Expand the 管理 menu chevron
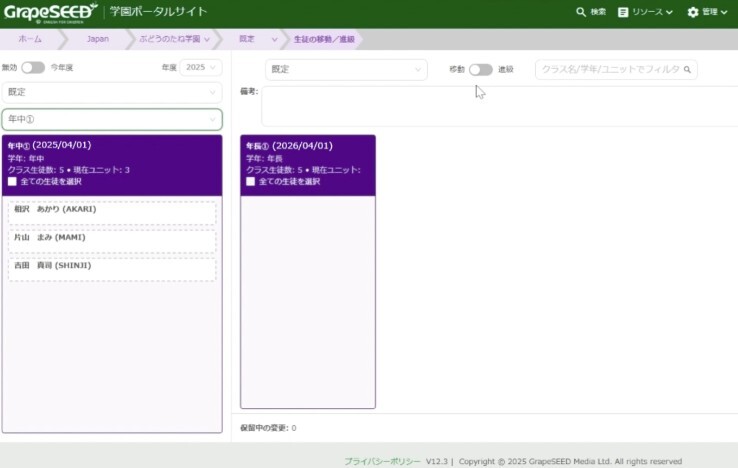This screenshot has height=468, width=738. click(724, 12)
